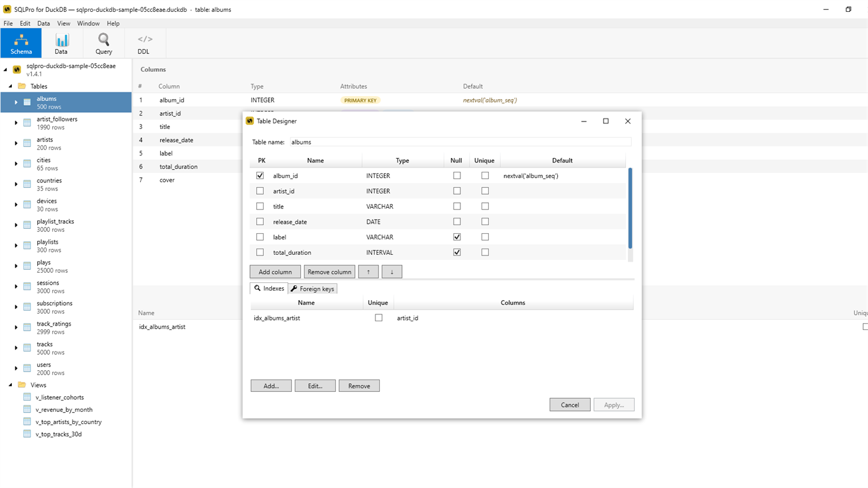
Task: Click the v_top_tracks_30d view icon
Action: tap(27, 434)
